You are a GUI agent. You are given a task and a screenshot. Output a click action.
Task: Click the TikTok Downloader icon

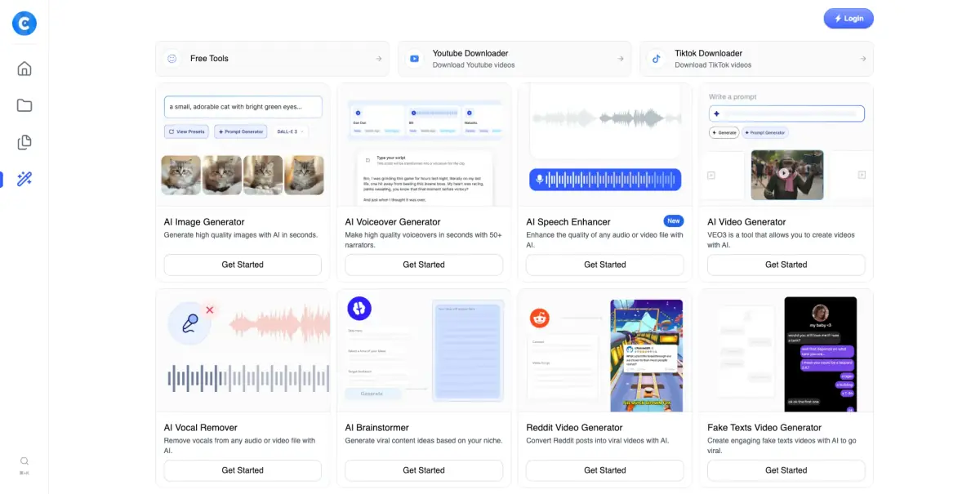point(657,59)
